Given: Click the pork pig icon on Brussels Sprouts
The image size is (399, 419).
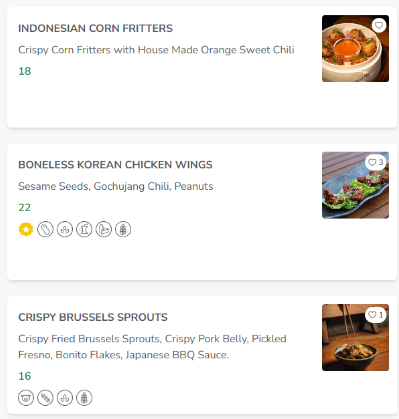Looking at the screenshot, I should pyautogui.click(x=26, y=398).
